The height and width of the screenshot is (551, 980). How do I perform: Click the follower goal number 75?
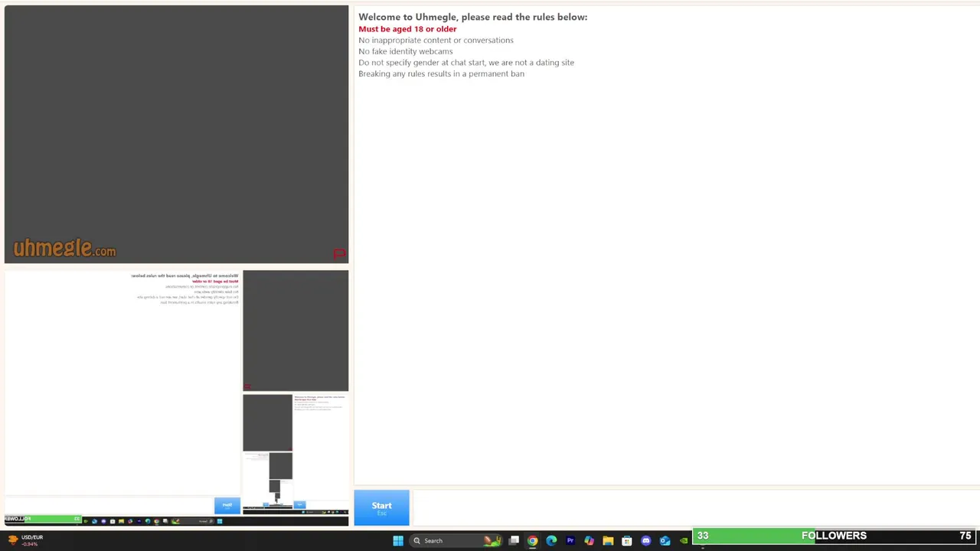tap(965, 536)
